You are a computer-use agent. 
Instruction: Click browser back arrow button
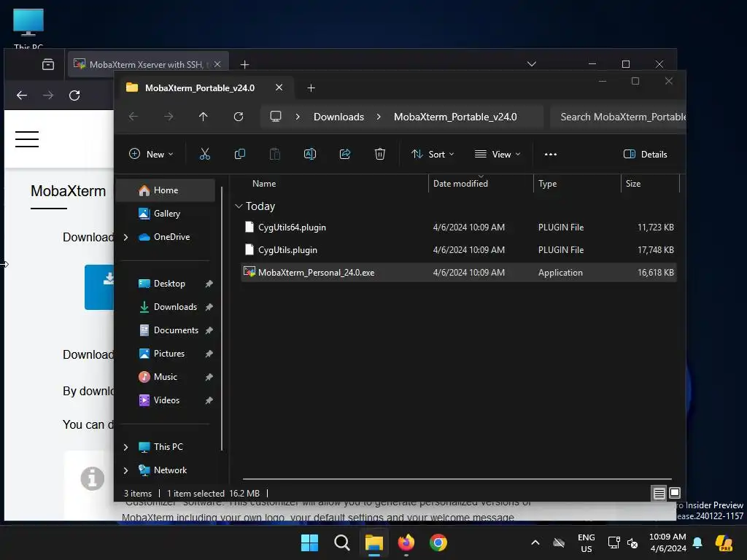click(x=22, y=96)
